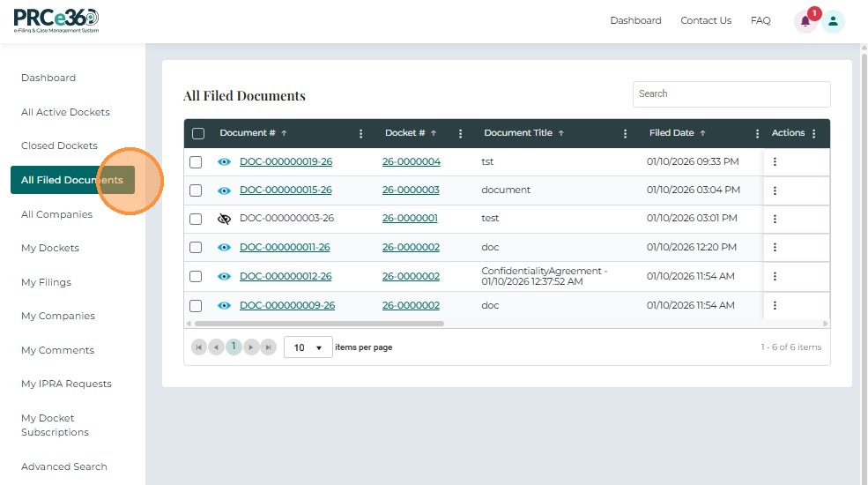
Task: Sort by Filed Date arrow
Action: [702, 133]
